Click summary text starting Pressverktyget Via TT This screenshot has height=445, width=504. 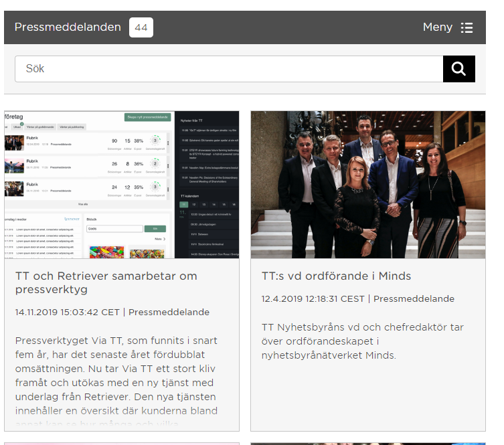coord(116,382)
